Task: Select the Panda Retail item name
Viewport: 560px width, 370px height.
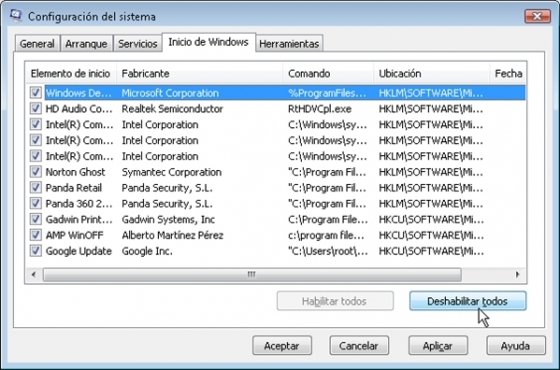Action: click(74, 188)
